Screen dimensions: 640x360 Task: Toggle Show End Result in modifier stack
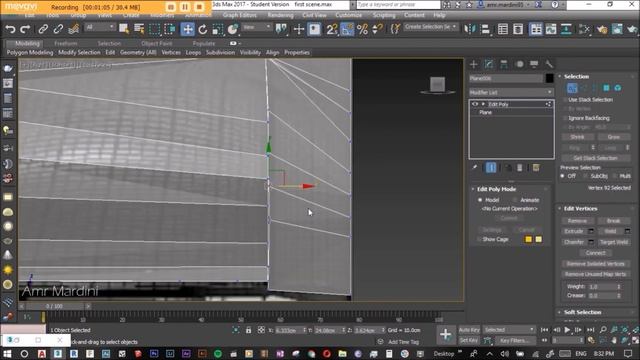pos(491,167)
